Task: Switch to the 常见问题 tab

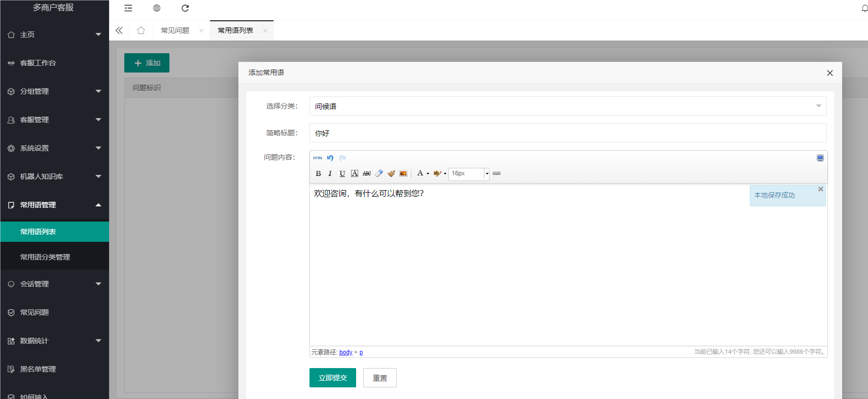Action: 175,30
